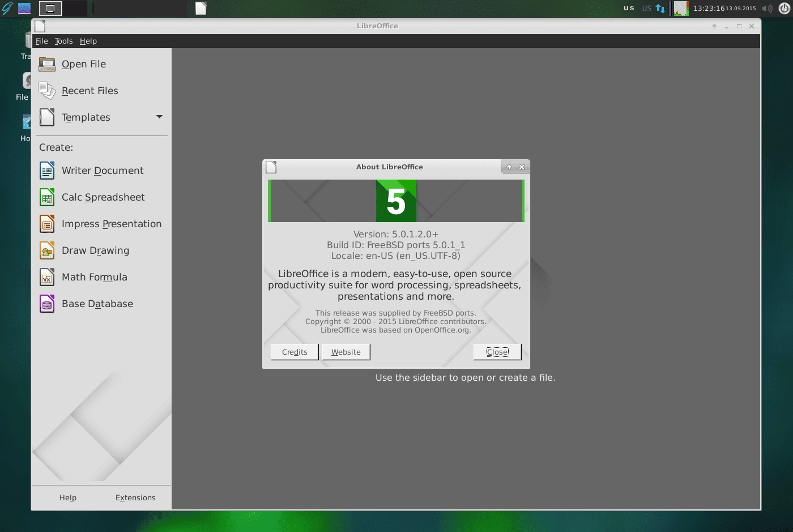This screenshot has height=532, width=793.
Task: Click the volume speaker tray icon
Action: point(768,8)
